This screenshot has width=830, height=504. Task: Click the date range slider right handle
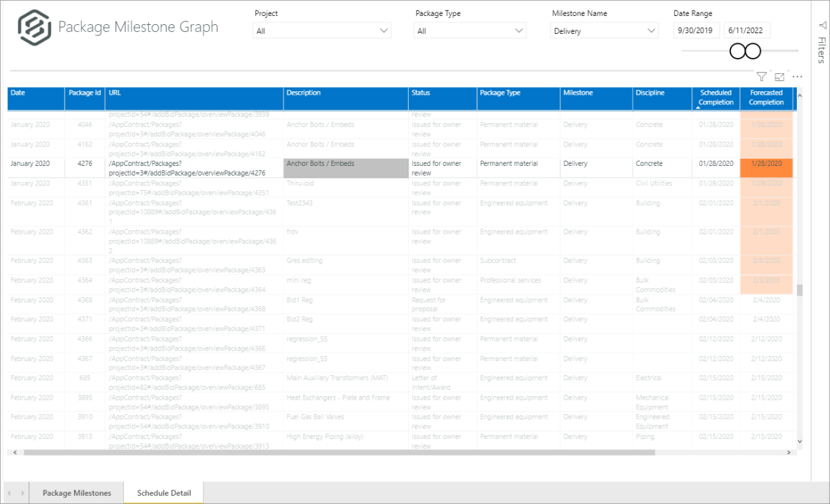(753, 51)
